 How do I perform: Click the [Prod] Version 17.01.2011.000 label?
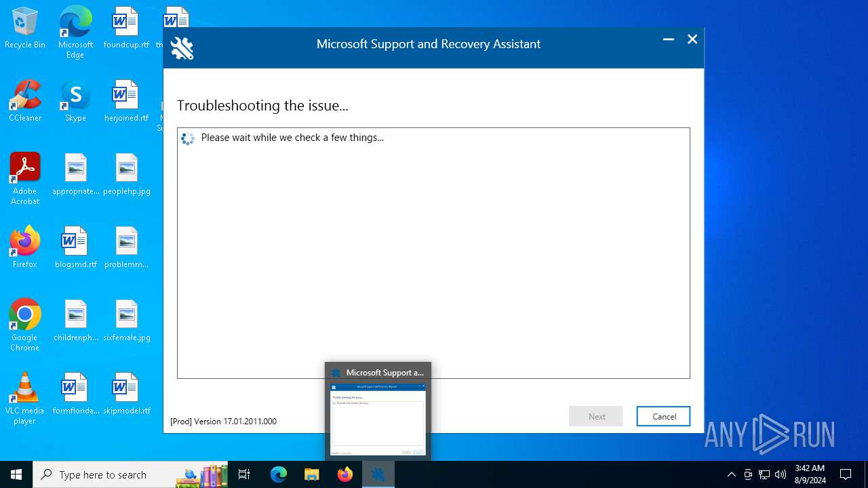[223, 421]
